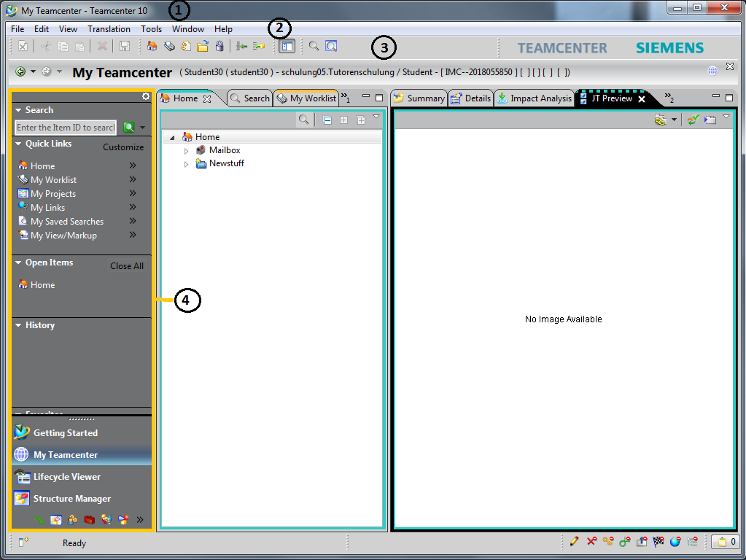Select the Impact Analysis tab
This screenshot has height=560, width=746.
point(534,98)
